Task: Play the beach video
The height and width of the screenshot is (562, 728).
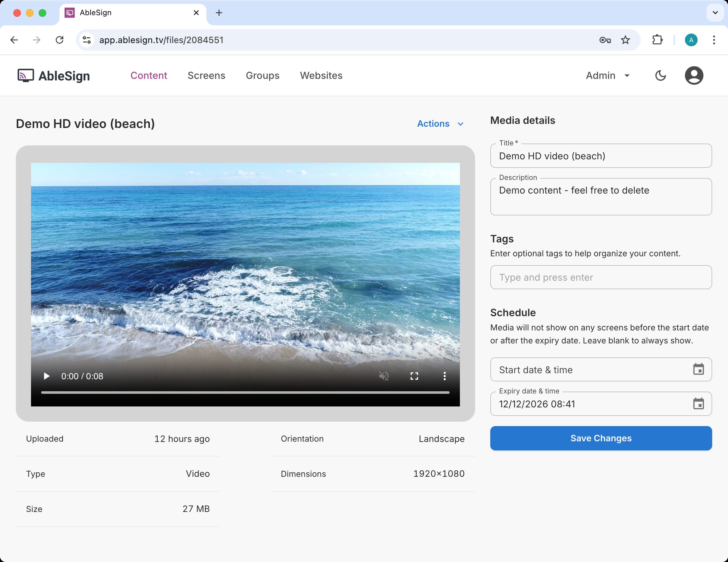Action: pos(47,376)
